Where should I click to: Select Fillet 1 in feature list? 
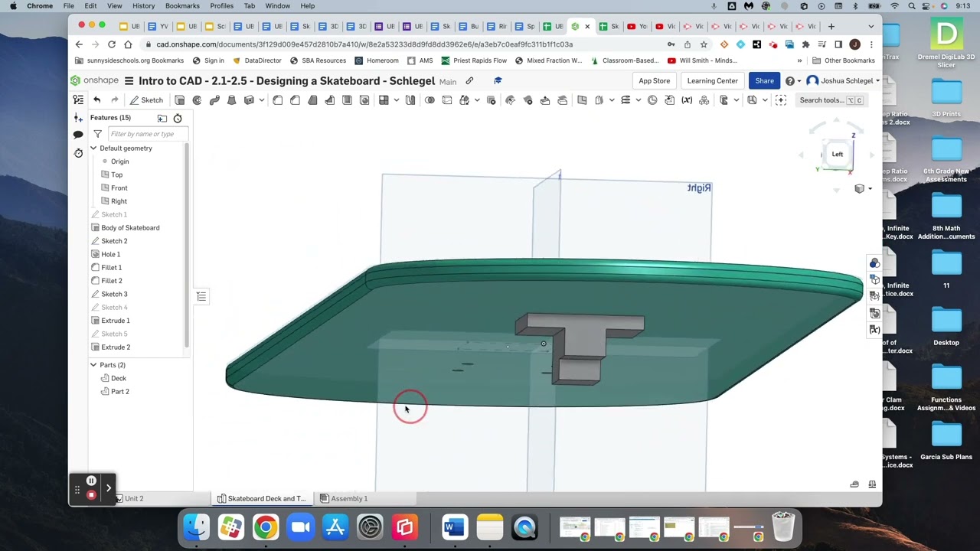point(111,267)
